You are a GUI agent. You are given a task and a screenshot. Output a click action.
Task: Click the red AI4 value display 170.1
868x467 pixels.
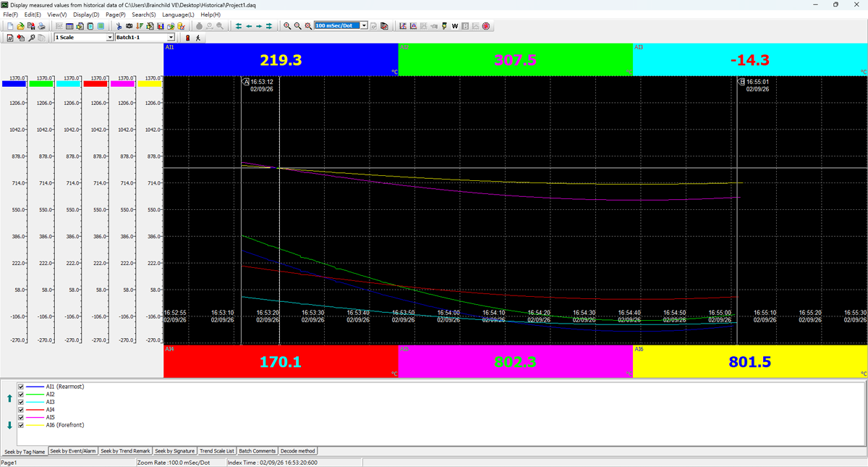click(281, 361)
